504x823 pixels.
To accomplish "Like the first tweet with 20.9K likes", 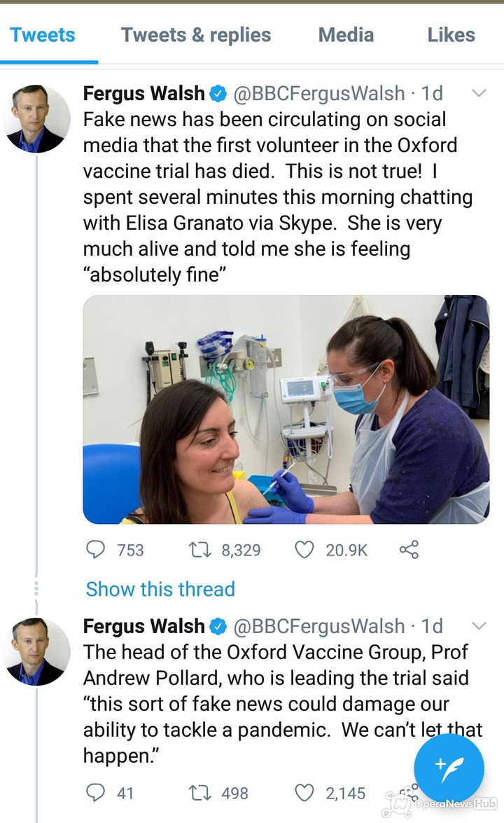I will pos(304,550).
